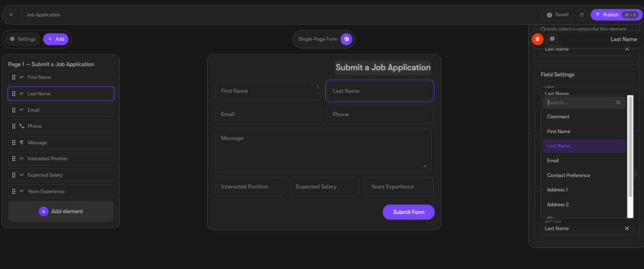This screenshot has width=644, height=269.
Task: Click the dropdown list scrollbar
Action: 630,147
